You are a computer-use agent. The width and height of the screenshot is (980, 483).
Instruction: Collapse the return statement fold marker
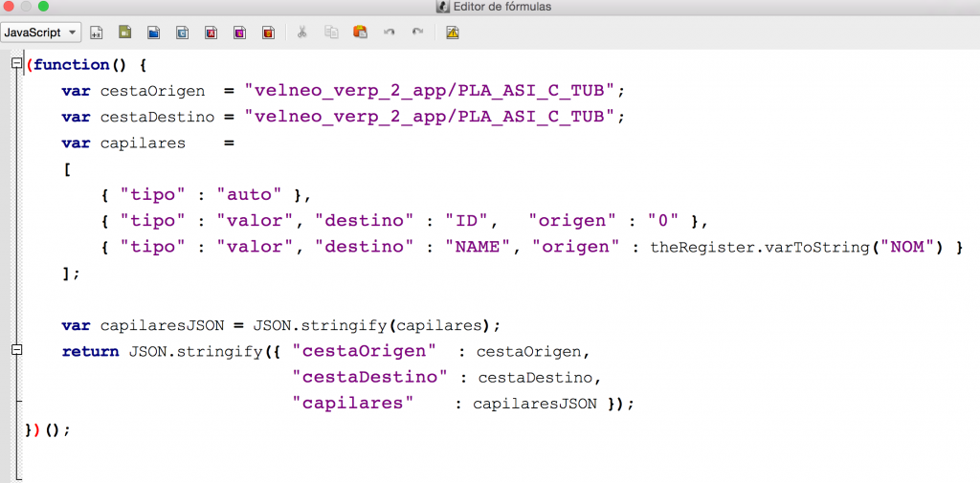17,351
